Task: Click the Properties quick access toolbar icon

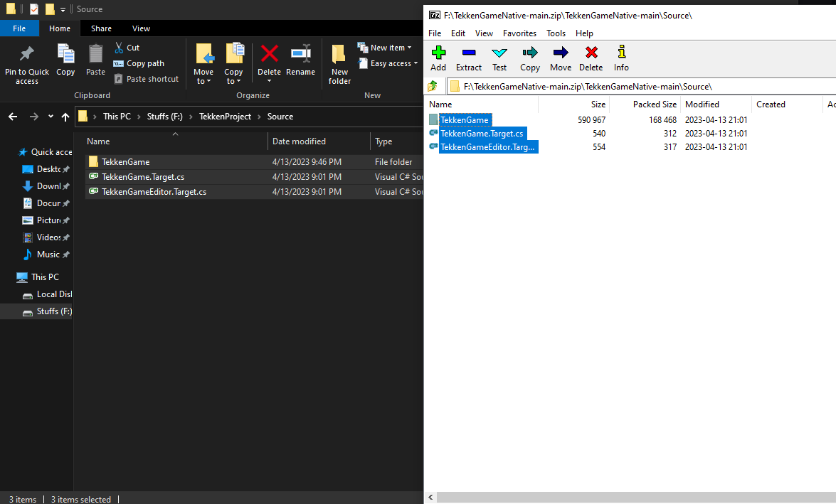Action: (34, 9)
